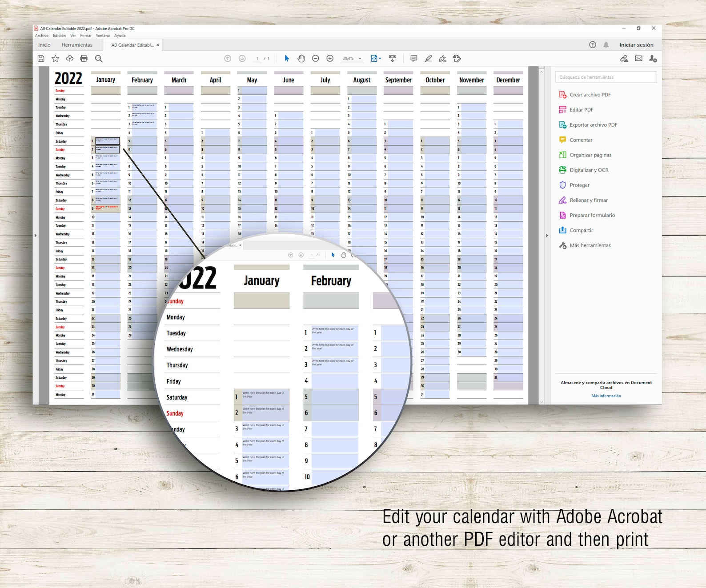Viewport: 706px width, 588px height.
Task: Open the Preparar formulario tool
Action: click(x=587, y=216)
